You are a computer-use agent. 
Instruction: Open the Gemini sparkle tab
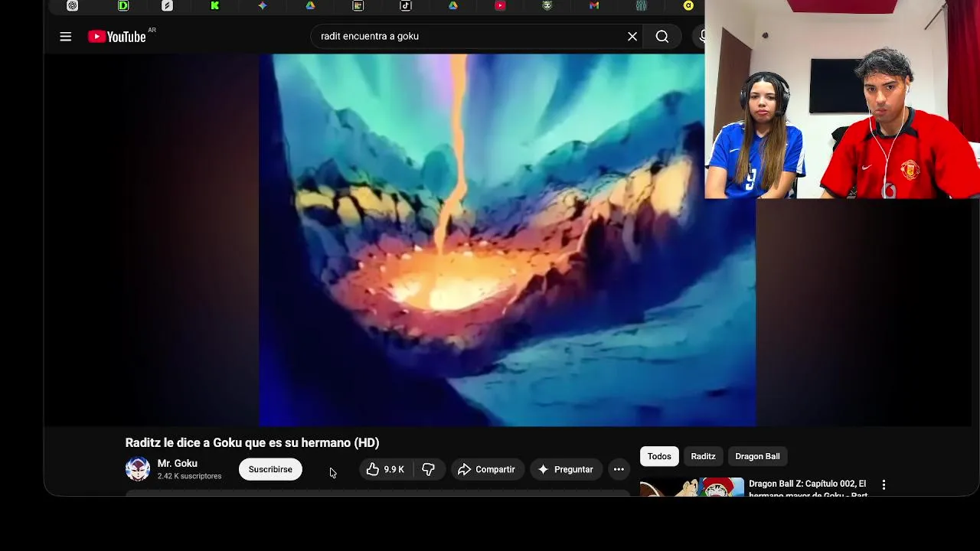263,5
